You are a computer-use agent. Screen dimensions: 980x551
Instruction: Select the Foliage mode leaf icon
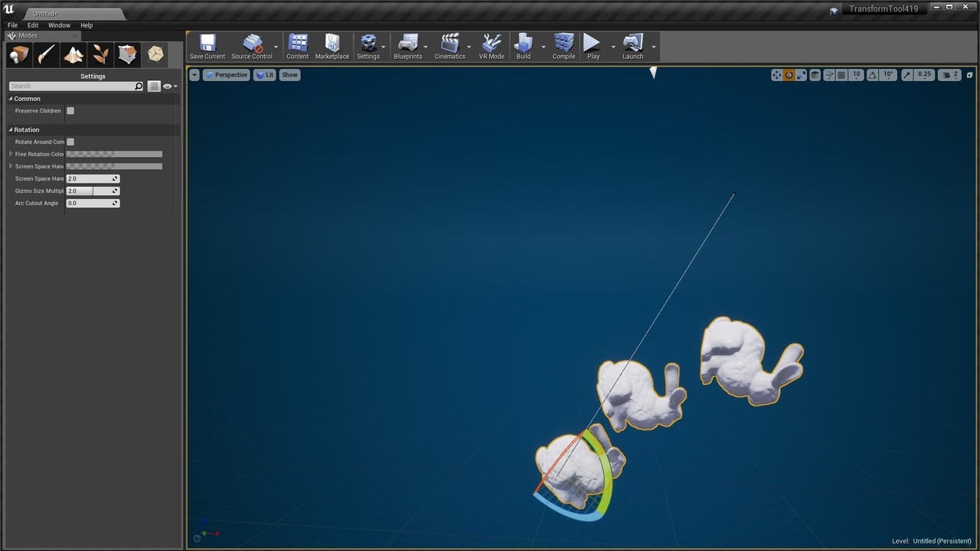pyautogui.click(x=101, y=54)
